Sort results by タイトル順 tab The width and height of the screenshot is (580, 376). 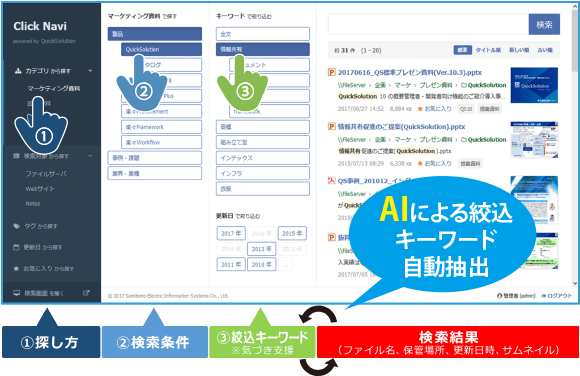tap(488, 50)
